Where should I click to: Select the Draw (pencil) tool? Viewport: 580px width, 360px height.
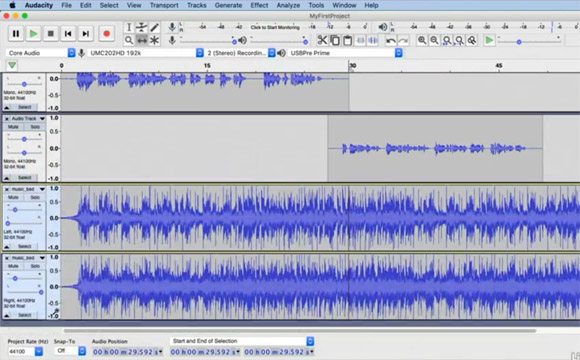(x=154, y=27)
